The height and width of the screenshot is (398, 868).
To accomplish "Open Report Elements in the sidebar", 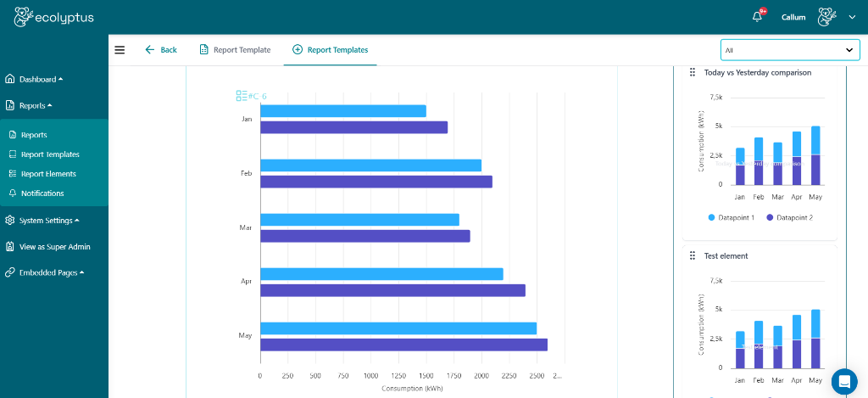I will tap(48, 174).
